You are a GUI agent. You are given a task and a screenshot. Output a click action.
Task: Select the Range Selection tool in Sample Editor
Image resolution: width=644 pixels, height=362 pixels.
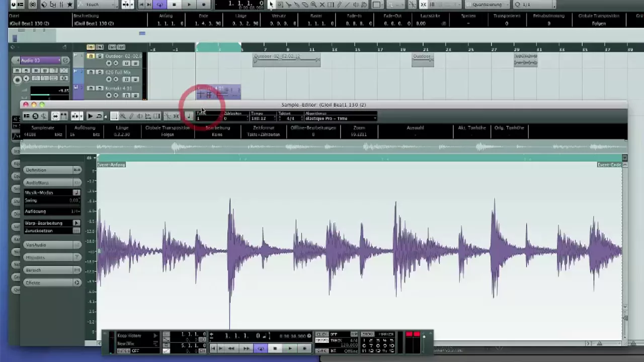(114, 116)
